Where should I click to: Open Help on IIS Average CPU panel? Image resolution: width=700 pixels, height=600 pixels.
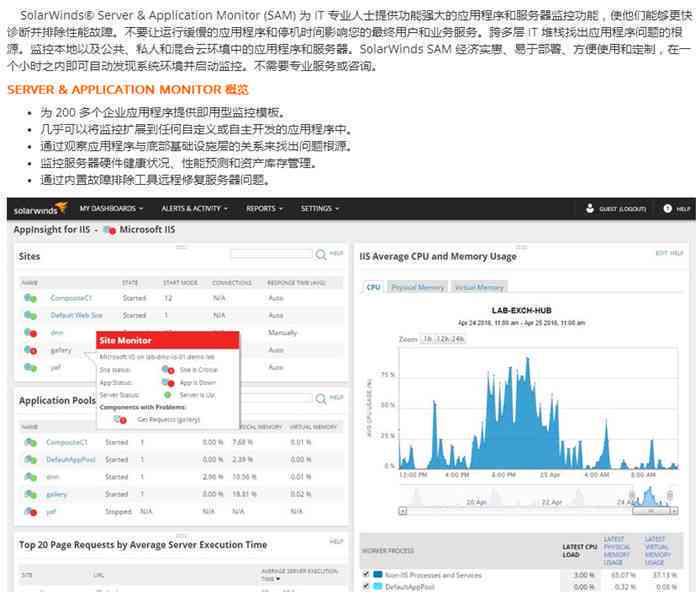[676, 254]
